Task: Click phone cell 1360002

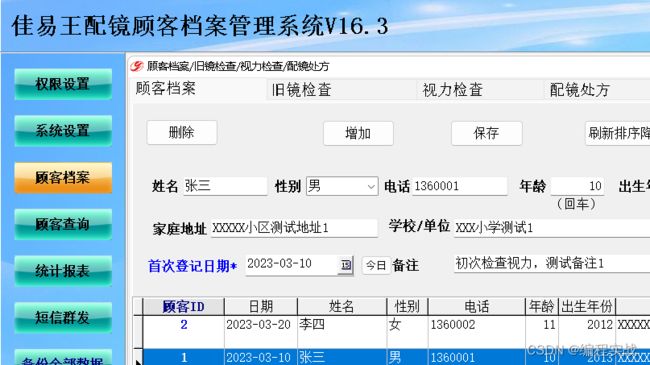Action: coord(477,331)
